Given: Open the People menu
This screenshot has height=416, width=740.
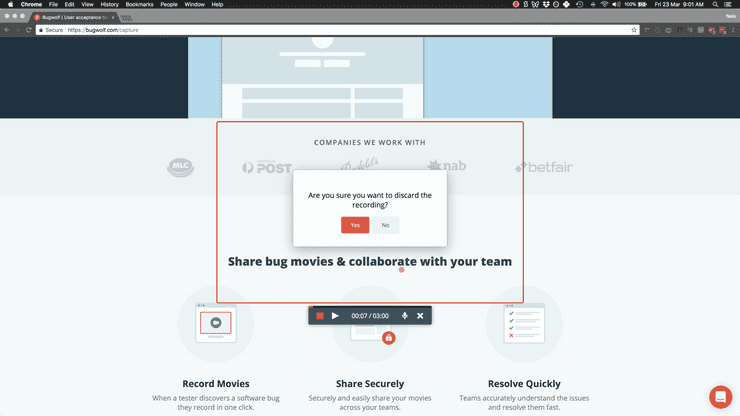Looking at the screenshot, I should (x=168, y=4).
